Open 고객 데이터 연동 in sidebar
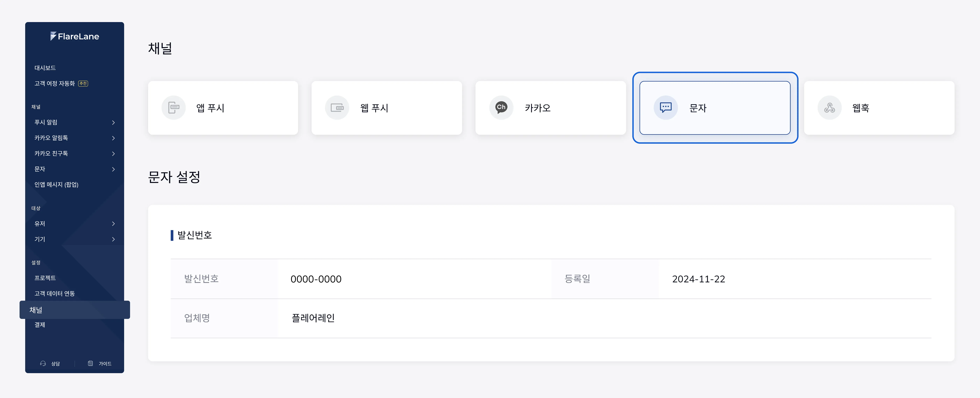Image resolution: width=980 pixels, height=398 pixels. coord(54,294)
